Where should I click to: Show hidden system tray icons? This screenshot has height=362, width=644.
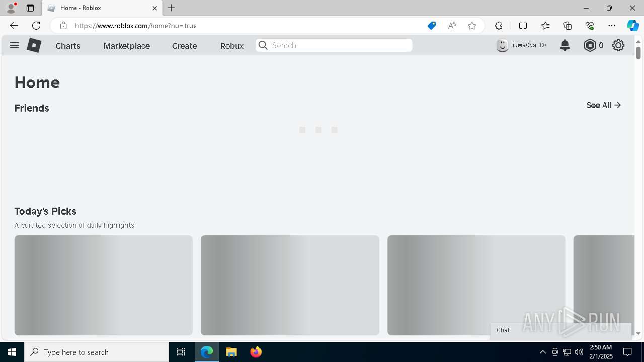542,352
